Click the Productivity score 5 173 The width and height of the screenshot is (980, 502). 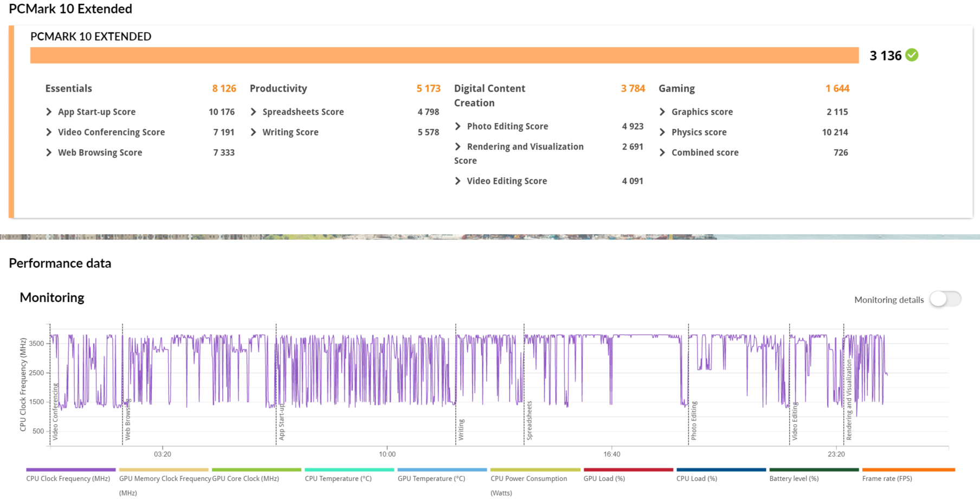click(x=428, y=88)
